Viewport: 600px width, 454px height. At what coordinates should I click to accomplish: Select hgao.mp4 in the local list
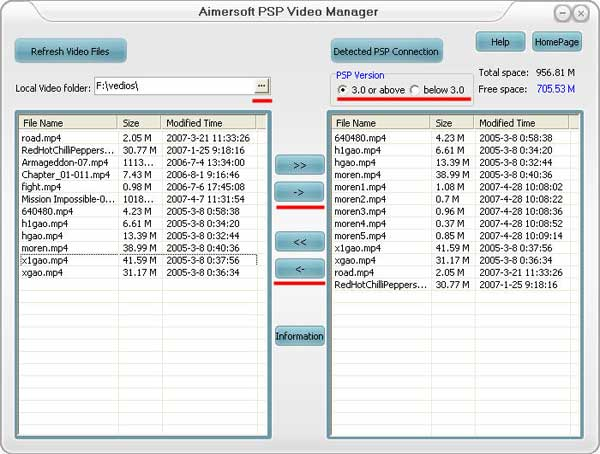pyautogui.click(x=139, y=236)
